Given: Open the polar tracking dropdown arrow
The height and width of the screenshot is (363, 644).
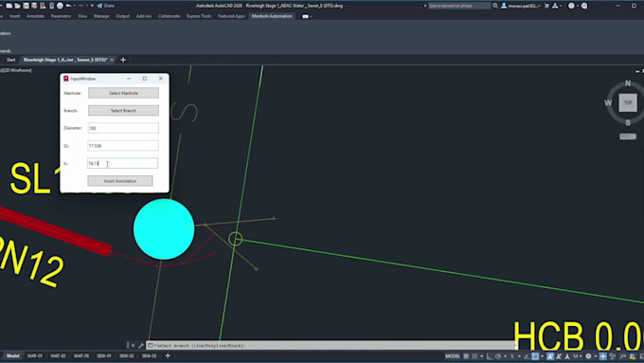Looking at the screenshot, I should click(505, 356).
